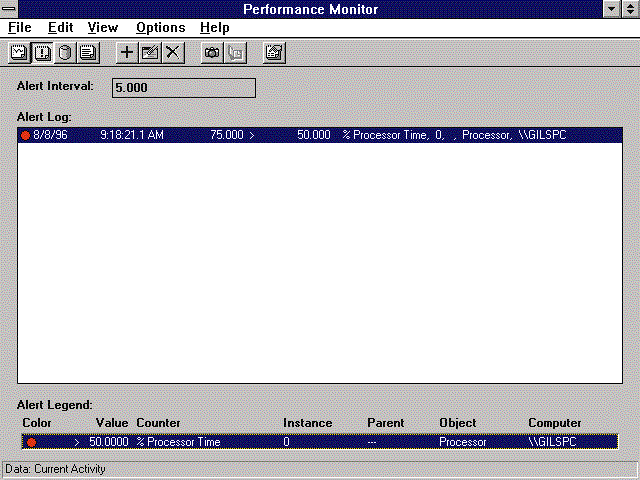Image resolution: width=640 pixels, height=480 pixels.
Task: Click the Parent column header
Action: click(386, 423)
